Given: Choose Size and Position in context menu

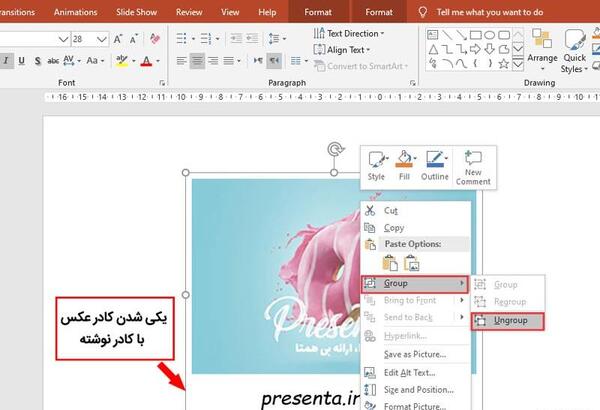Looking at the screenshot, I should [x=416, y=390].
